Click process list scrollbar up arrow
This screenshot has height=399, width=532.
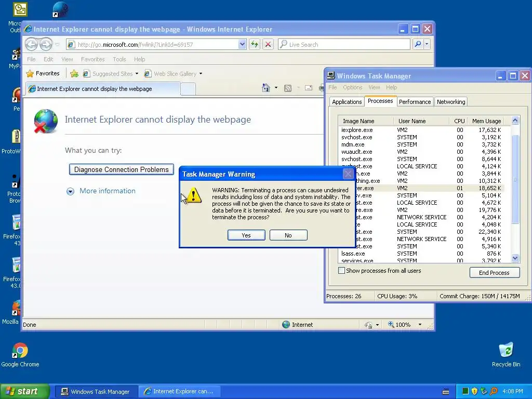pyautogui.click(x=515, y=121)
